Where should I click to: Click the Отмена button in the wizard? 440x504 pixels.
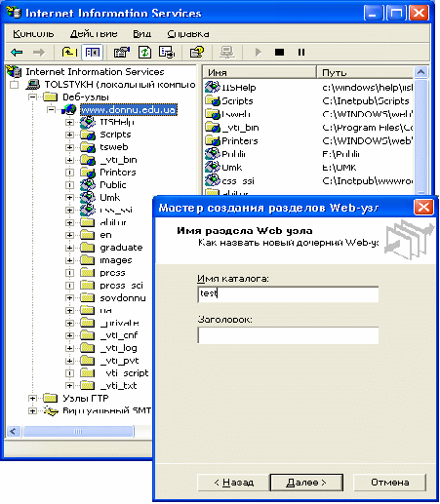click(389, 483)
